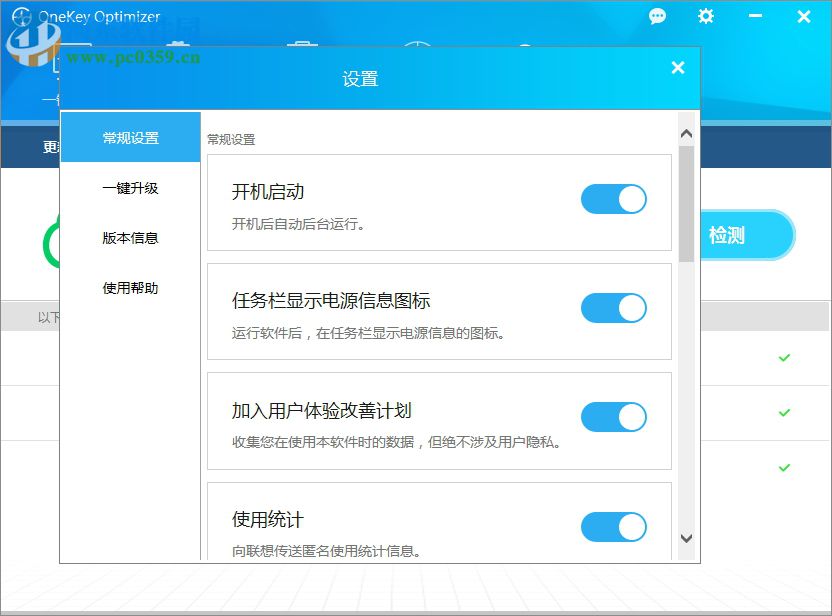The image size is (832, 616).
Task: Disable the 使用统计 switch
Action: 613,525
